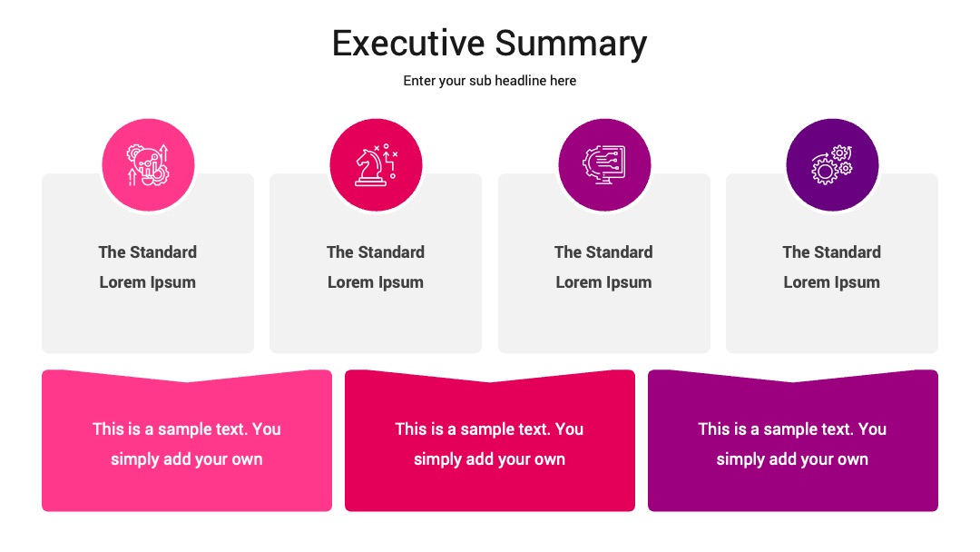This screenshot has width=980, height=552.
Task: Select 'The Standard Lorem Ipsum' text in second card
Action: pyautogui.click(x=376, y=267)
